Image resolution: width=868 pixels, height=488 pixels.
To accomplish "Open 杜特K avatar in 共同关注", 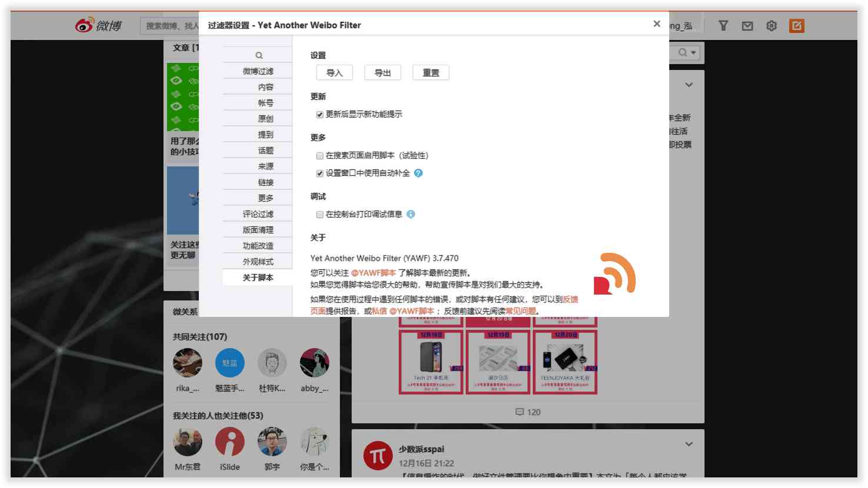I will (272, 363).
